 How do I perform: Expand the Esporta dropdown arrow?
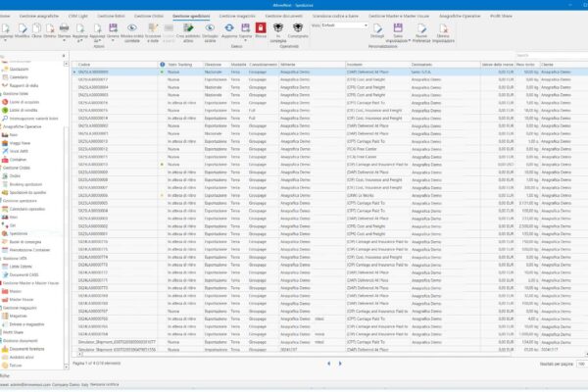pos(245,40)
